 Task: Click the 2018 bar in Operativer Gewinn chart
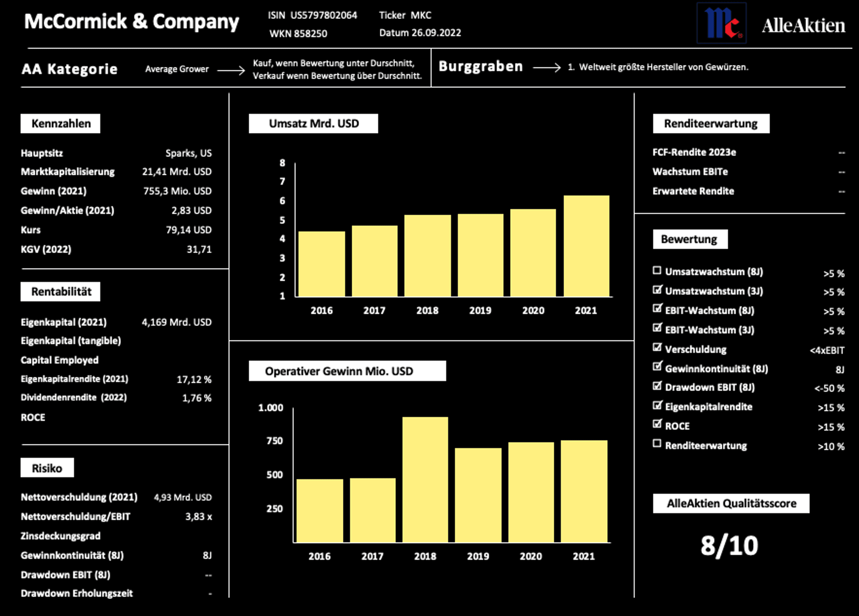pyautogui.click(x=425, y=480)
